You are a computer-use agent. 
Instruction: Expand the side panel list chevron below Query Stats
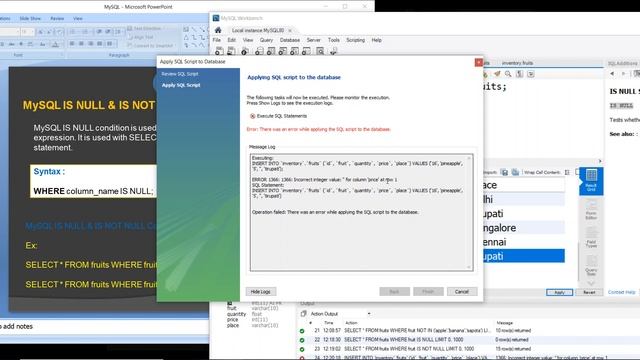tap(591, 283)
